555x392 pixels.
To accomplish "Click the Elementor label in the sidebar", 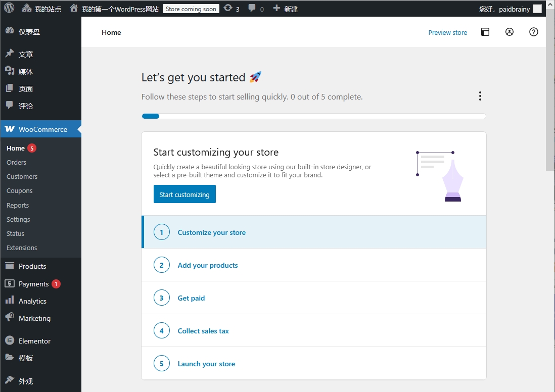I will tap(34, 341).
